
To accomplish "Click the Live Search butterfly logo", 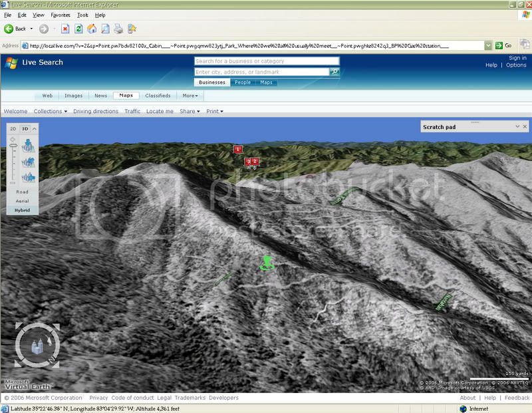I will point(11,63).
